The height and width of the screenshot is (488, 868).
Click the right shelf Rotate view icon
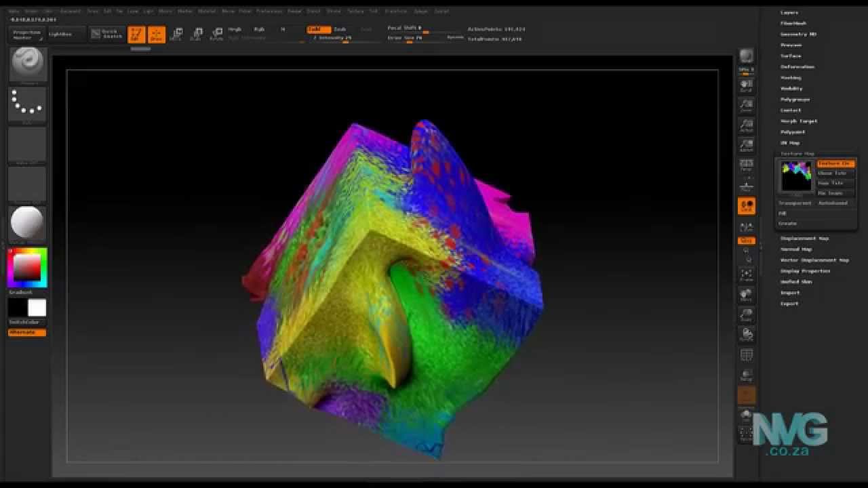click(x=747, y=334)
